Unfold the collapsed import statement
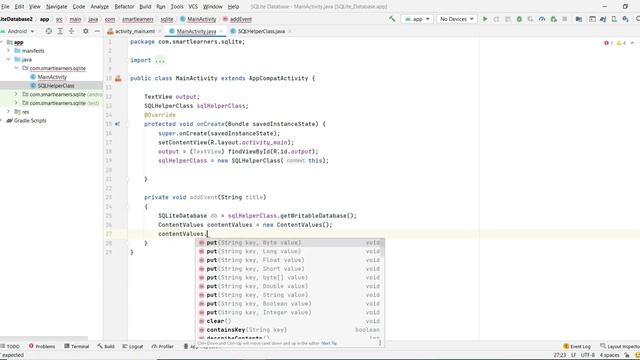This screenshot has width=640, height=360. pos(160,60)
